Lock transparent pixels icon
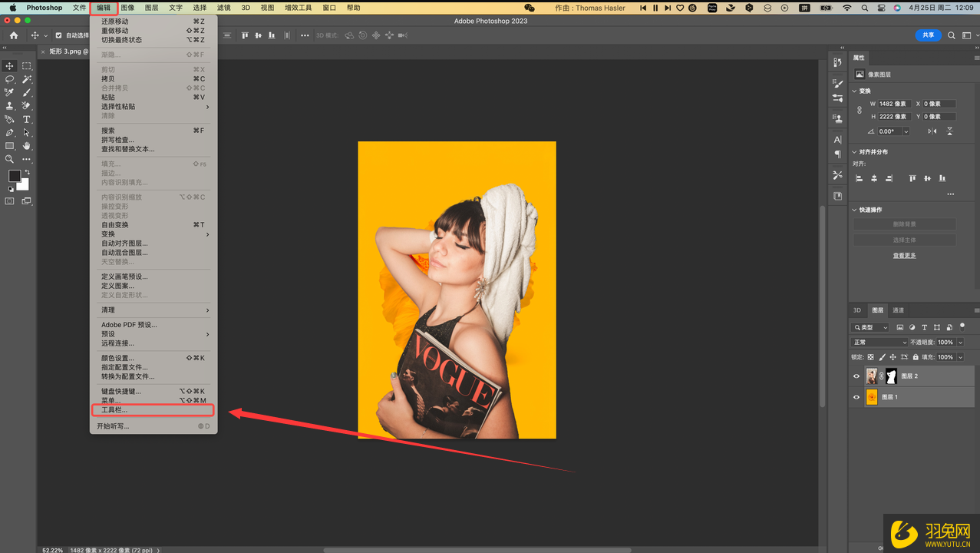This screenshot has height=553, width=980. click(871, 357)
